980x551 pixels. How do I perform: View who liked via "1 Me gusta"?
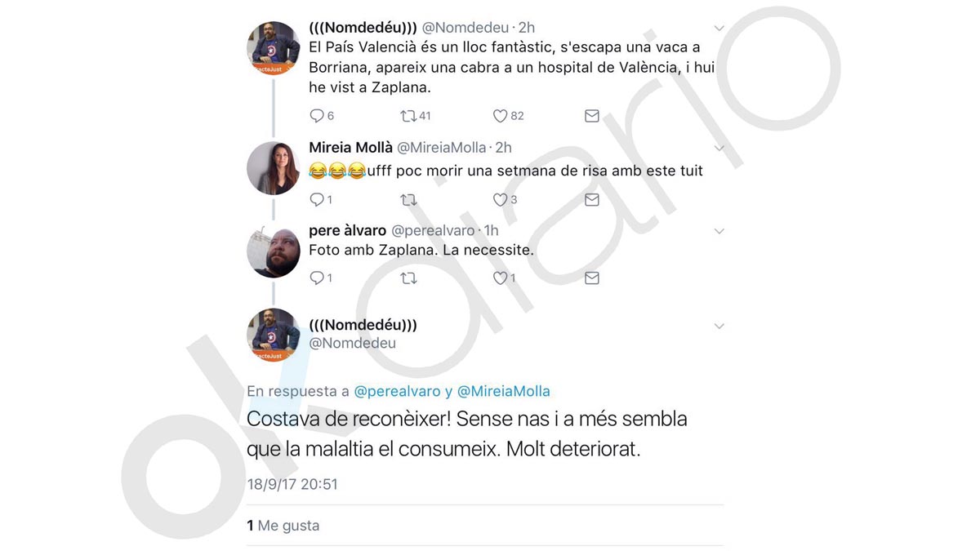tap(283, 527)
